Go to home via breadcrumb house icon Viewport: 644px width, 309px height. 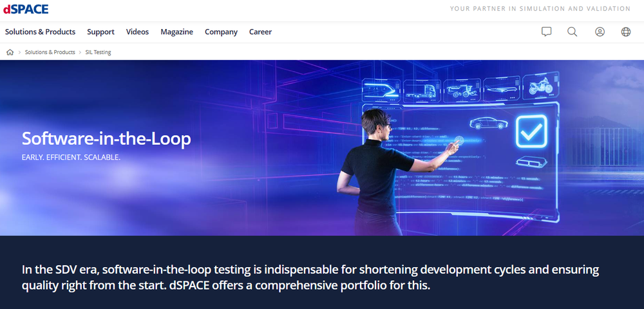(10, 52)
